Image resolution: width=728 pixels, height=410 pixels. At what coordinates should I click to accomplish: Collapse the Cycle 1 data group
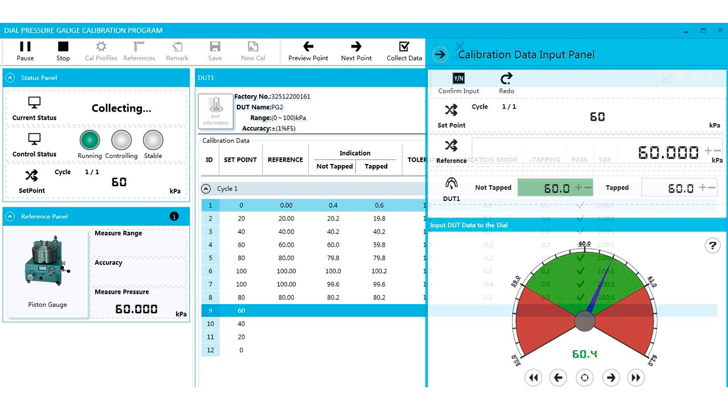(206, 188)
